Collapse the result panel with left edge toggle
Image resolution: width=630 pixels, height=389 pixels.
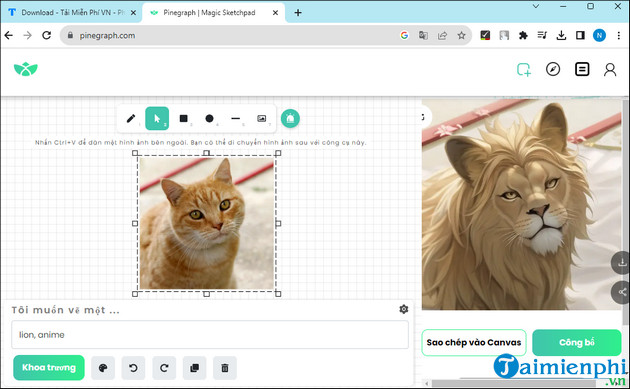425,117
